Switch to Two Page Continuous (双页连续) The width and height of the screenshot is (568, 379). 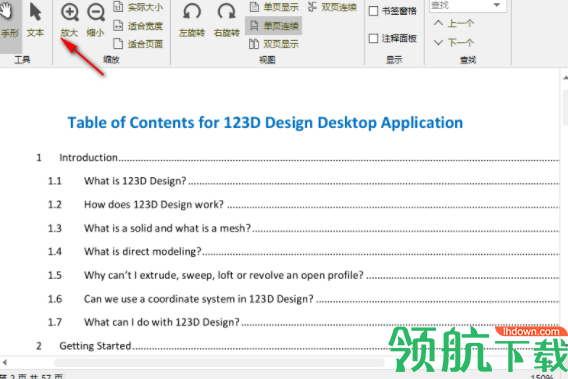tap(332, 7)
